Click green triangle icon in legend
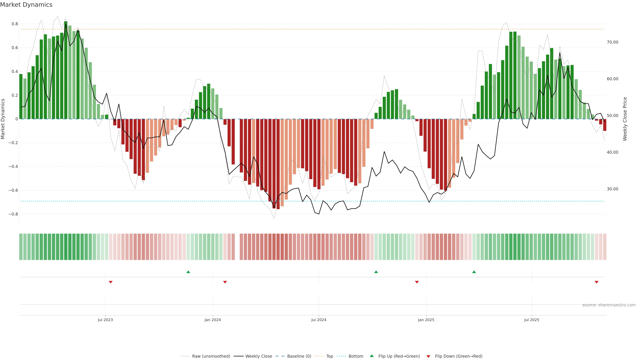Image resolution: width=644 pixels, height=362 pixels. (x=372, y=356)
